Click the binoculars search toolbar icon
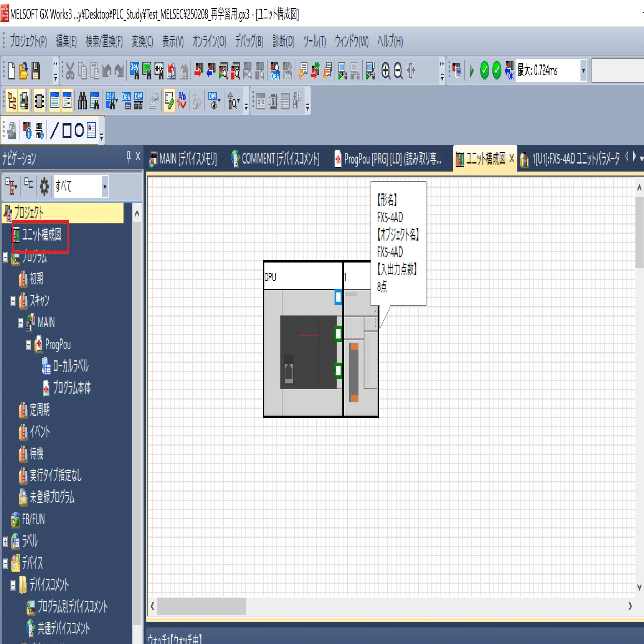 [x=81, y=101]
